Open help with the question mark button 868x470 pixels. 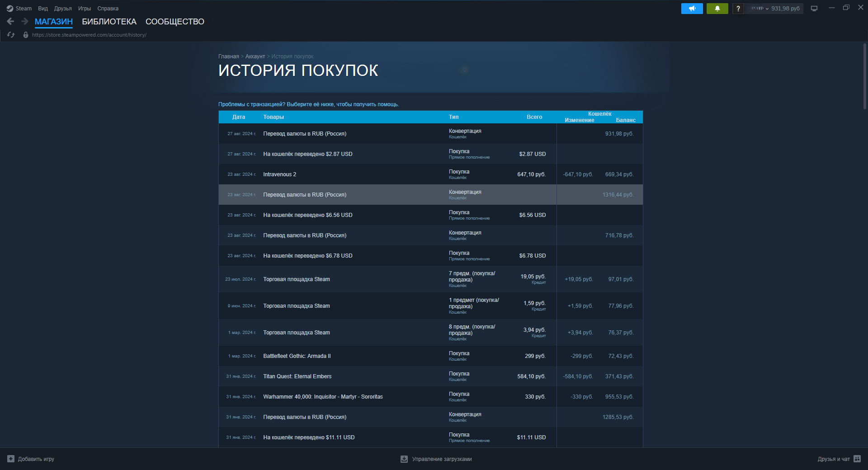[x=738, y=9]
